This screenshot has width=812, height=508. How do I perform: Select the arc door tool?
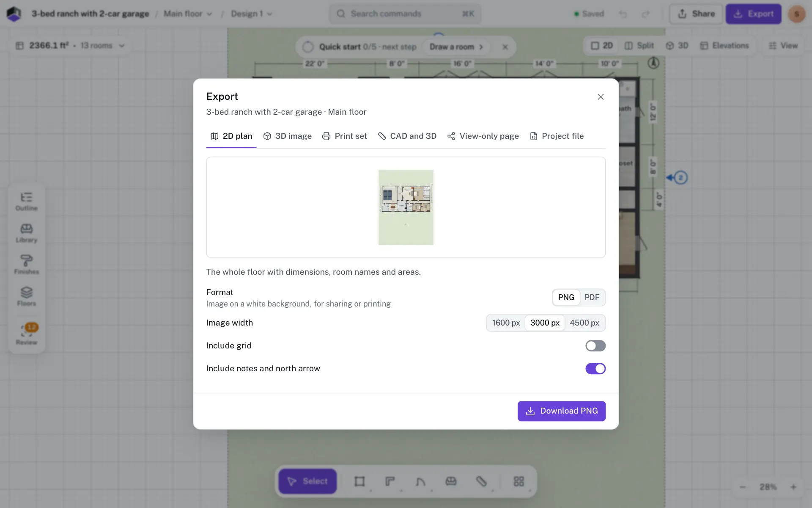pos(420,481)
